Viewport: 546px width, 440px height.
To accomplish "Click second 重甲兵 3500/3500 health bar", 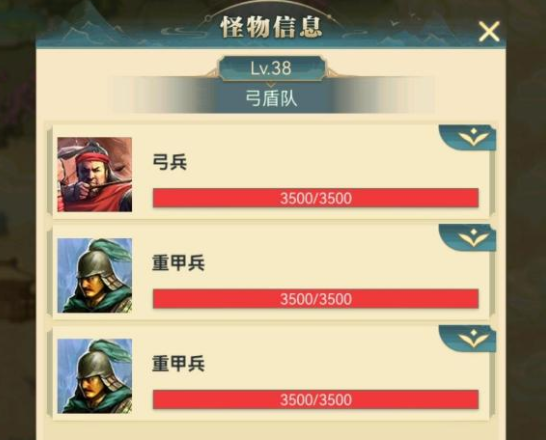I will point(316,400).
